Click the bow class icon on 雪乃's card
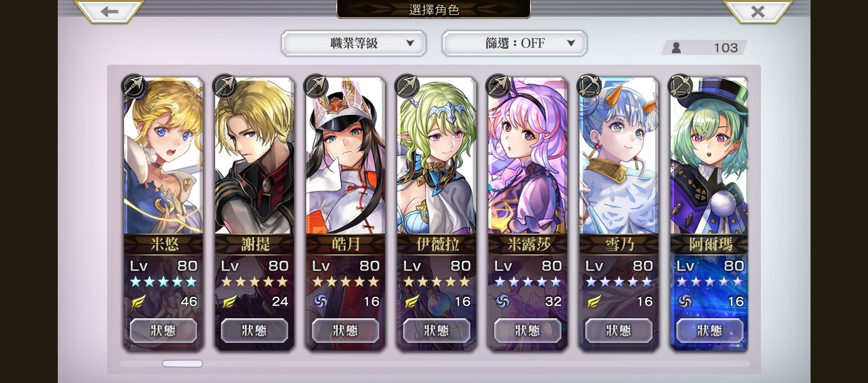This screenshot has width=868, height=383. pyautogui.click(x=589, y=86)
